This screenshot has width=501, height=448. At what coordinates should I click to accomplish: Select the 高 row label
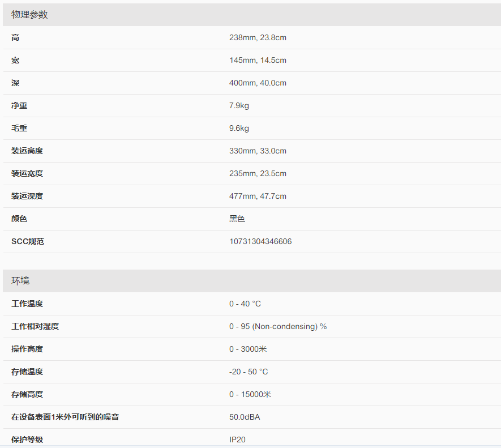pyautogui.click(x=15, y=37)
